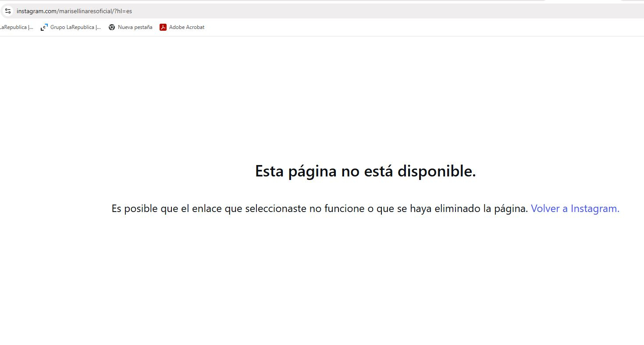Viewport: 644px width, 345px height.
Task: Focus the address bar URL text
Action: 74,11
